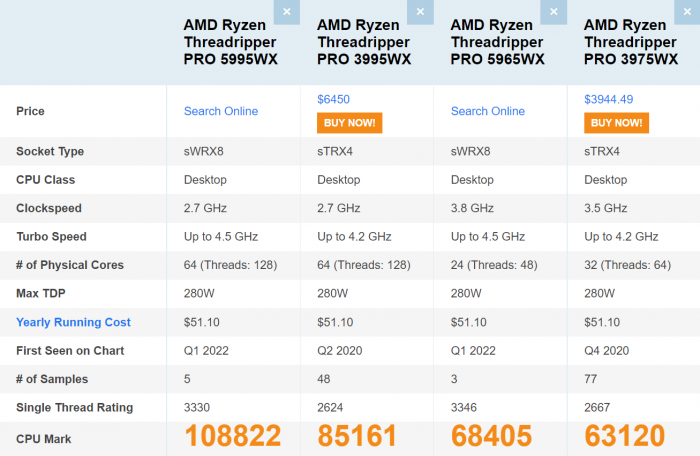
Task: Click Search Online for the 5965WX price
Action: tap(488, 111)
